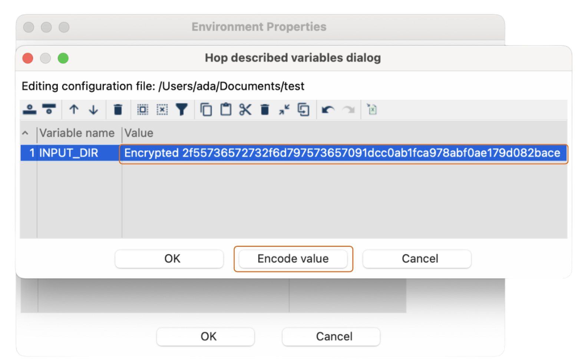
Task: Move the selected row down
Action: click(x=93, y=109)
